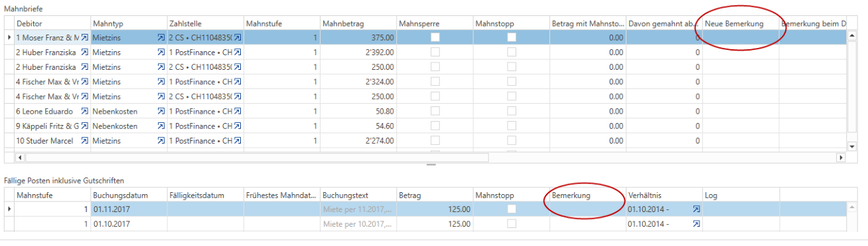
Task: Tick Mahnstopp checkbox in 2'324.00 row
Action: pyautogui.click(x=512, y=82)
